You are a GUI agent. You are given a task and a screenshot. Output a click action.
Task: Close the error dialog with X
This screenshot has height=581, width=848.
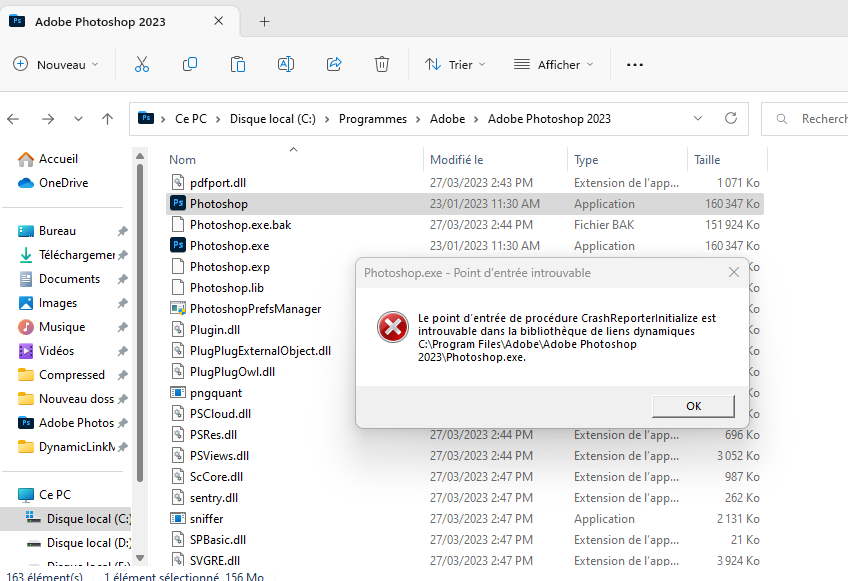[734, 273]
